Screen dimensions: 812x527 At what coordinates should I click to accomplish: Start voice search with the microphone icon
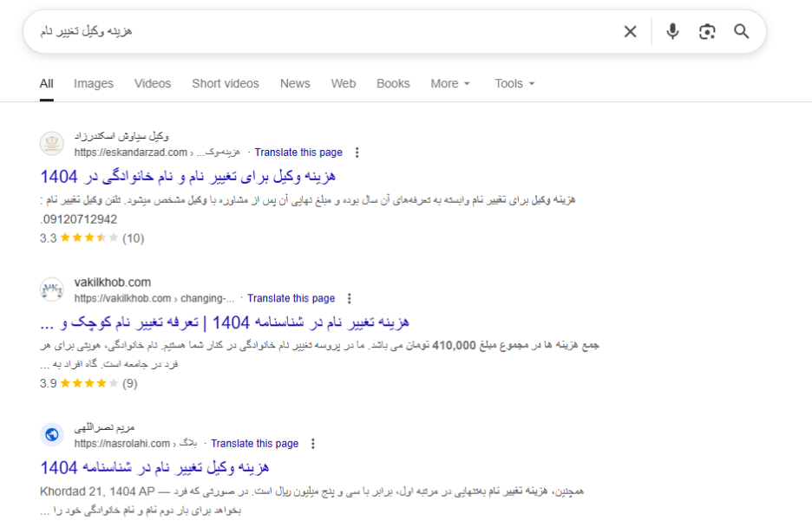pos(672,32)
